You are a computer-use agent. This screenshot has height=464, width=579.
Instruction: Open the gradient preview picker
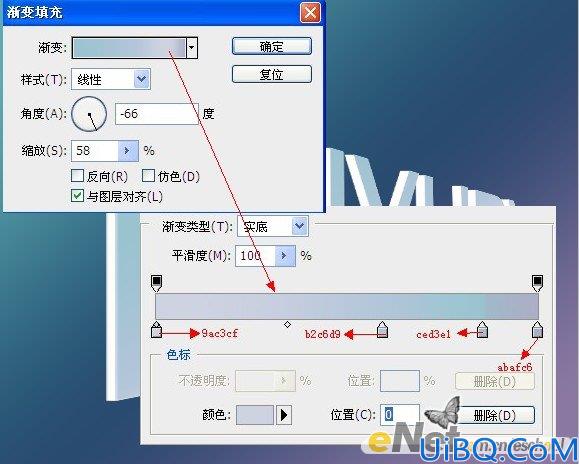tap(129, 48)
